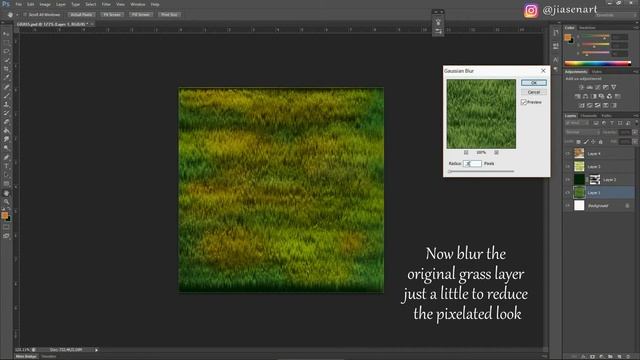
Task: Select the Magic Wand tool
Action: (x=6, y=60)
